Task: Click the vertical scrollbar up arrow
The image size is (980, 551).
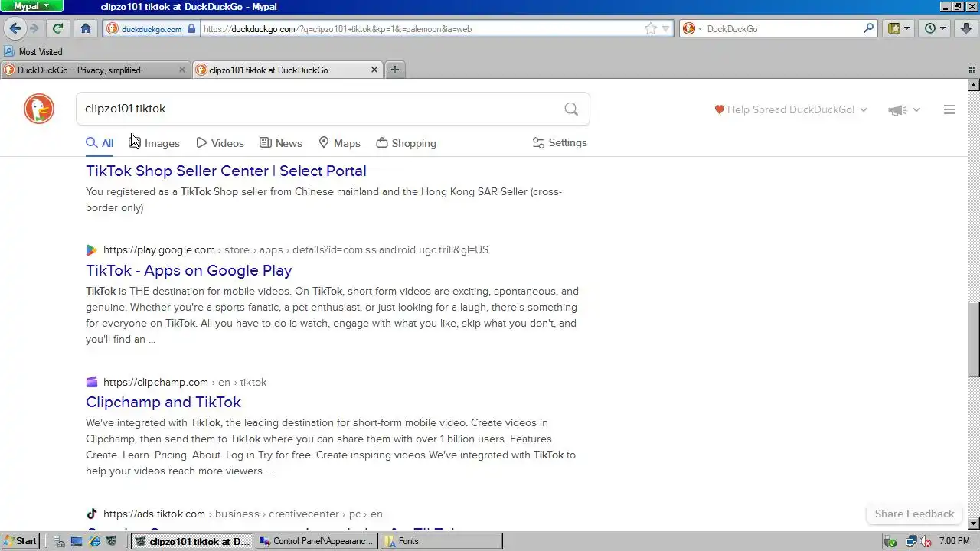Action: point(973,83)
